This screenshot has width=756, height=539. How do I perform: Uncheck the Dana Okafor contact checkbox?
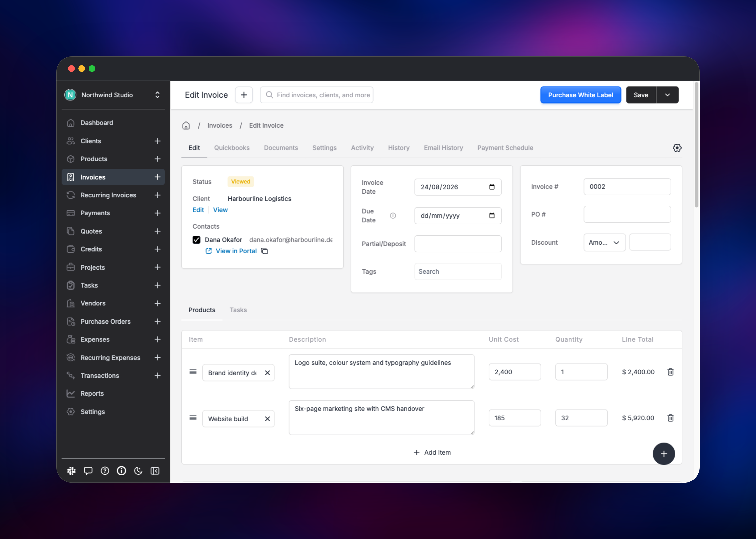(x=196, y=240)
